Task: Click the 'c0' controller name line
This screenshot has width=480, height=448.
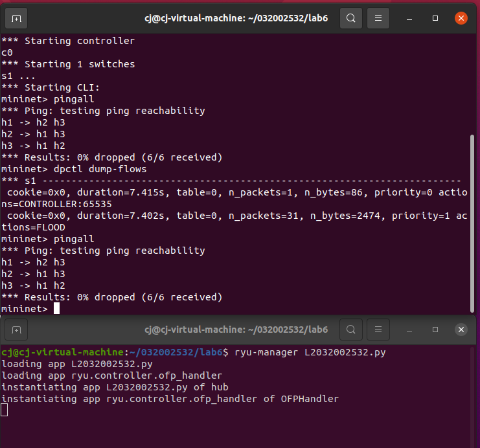Action: [x=7, y=52]
